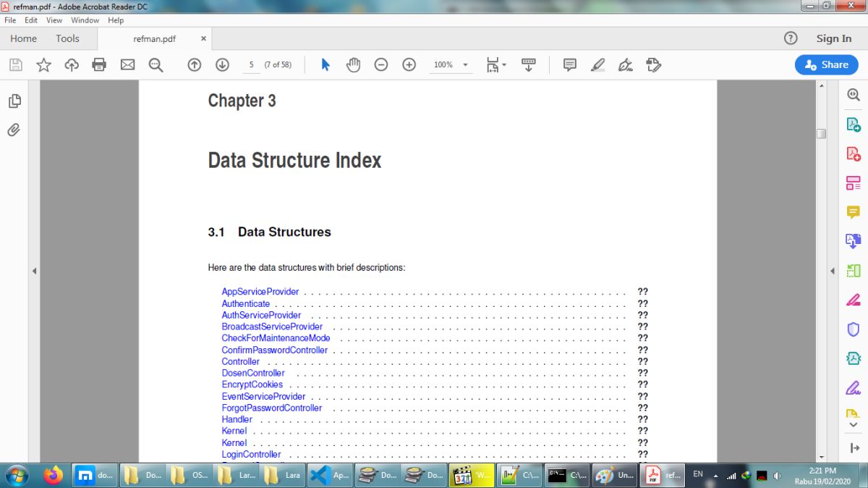Open Find text magnifier in toolbar
The image size is (868, 488).
pyautogui.click(x=156, y=65)
